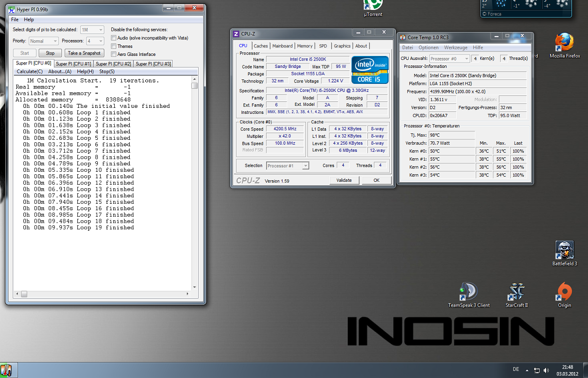The image size is (588, 378).
Task: Click the volume icon in system tray
Action: coord(547,371)
